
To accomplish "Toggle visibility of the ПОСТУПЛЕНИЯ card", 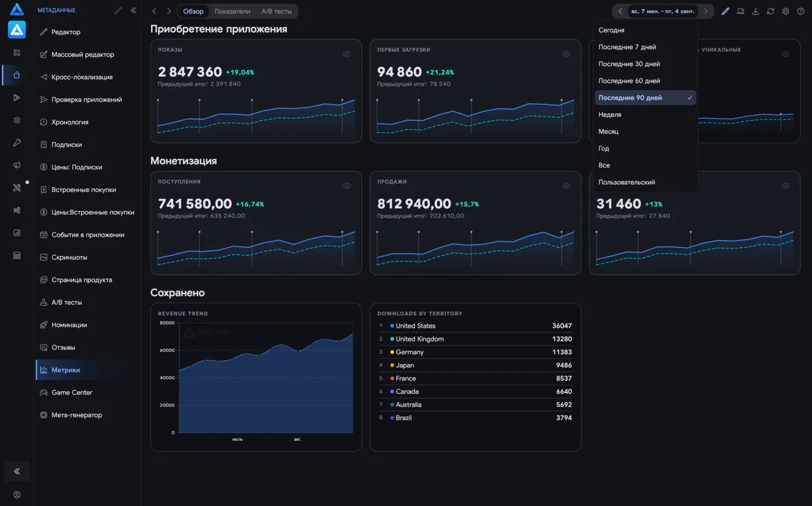I will (347, 186).
